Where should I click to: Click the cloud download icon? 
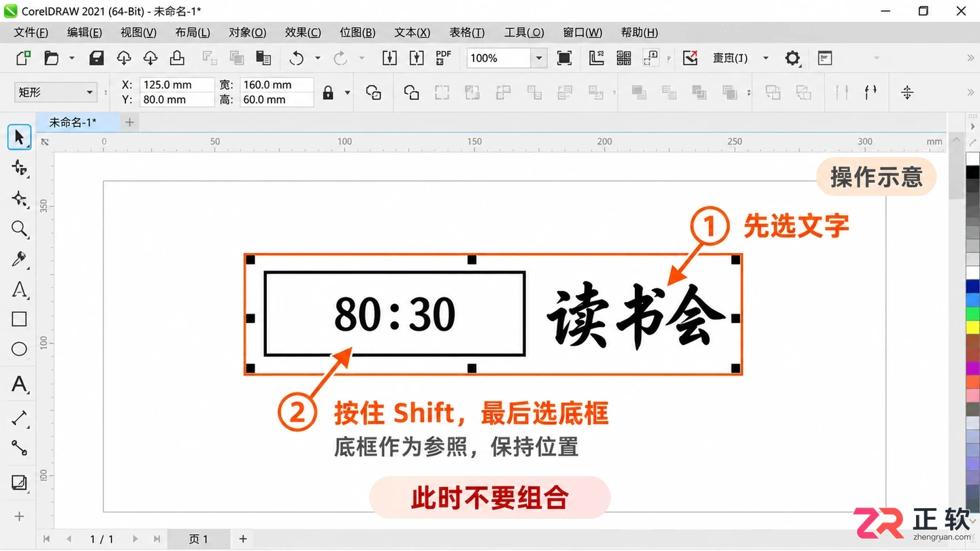(x=150, y=58)
